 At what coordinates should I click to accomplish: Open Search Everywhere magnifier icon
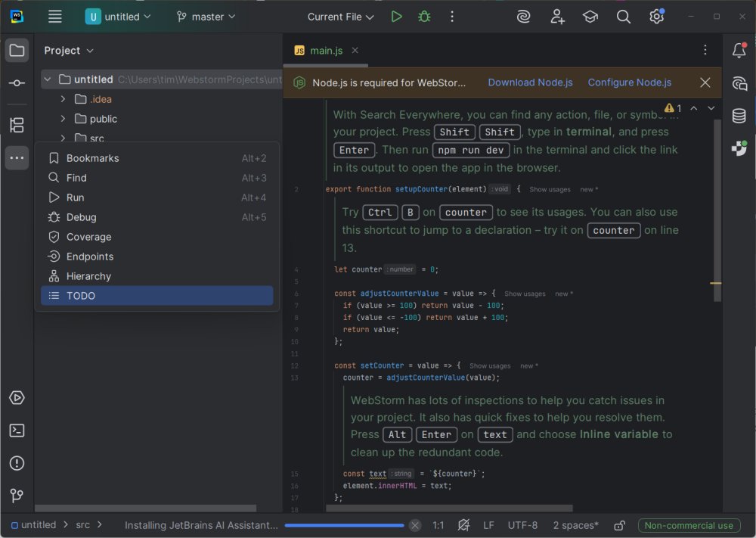(x=623, y=17)
